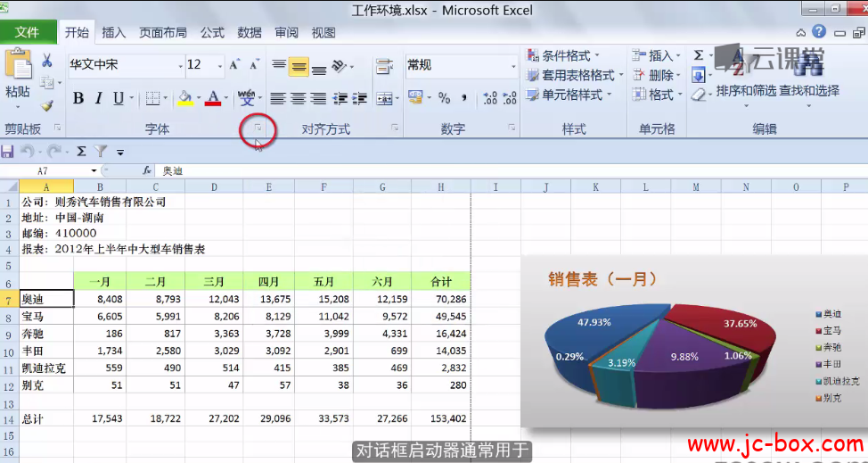Screen dimensions: 868x463
Task: Decrease font size with the smaller A icon
Action: (254, 65)
